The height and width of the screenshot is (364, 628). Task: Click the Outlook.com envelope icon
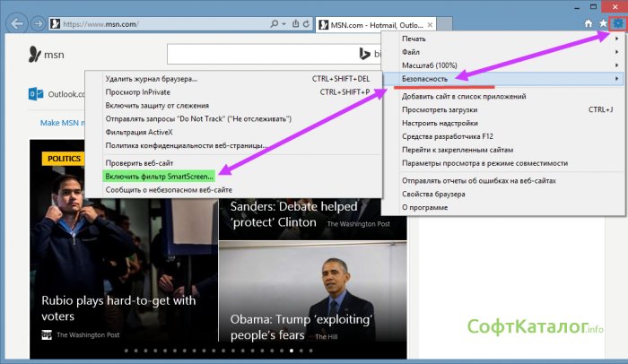click(x=36, y=93)
